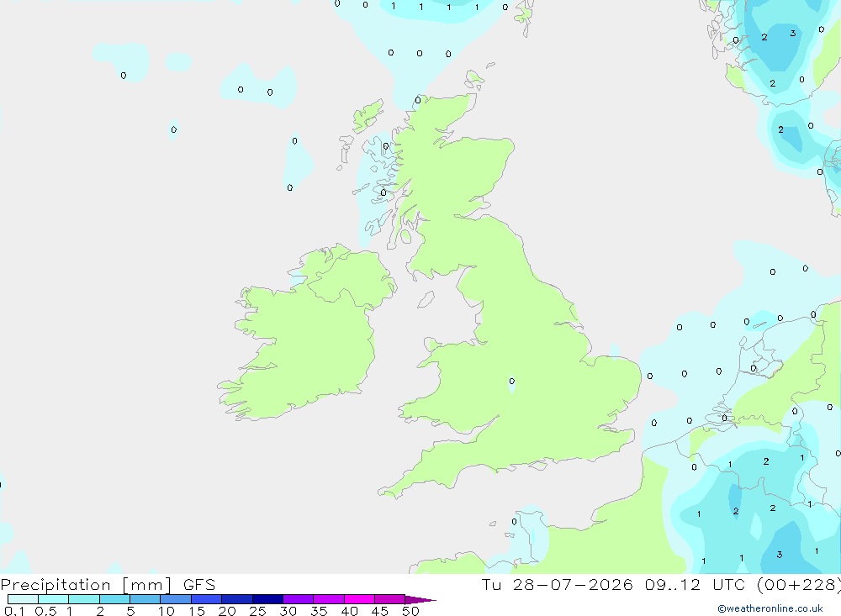Click the '(00+228)' forecast offset text
Image resolution: width=841 pixels, height=616 pixels.
[x=798, y=584]
